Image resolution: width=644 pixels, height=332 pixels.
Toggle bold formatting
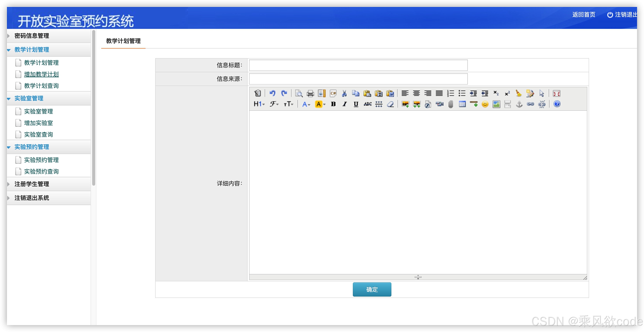333,104
